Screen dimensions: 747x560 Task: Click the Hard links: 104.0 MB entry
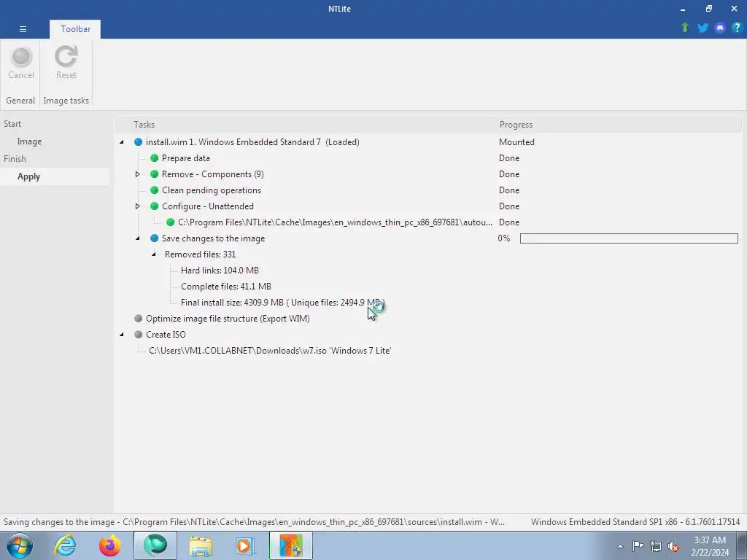220,271
